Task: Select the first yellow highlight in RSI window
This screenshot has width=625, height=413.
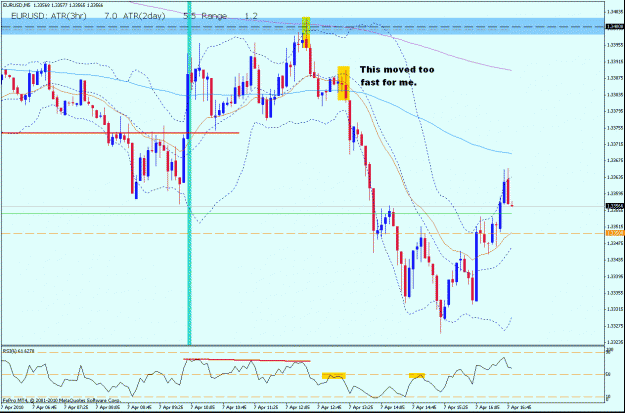Action: 334,376
